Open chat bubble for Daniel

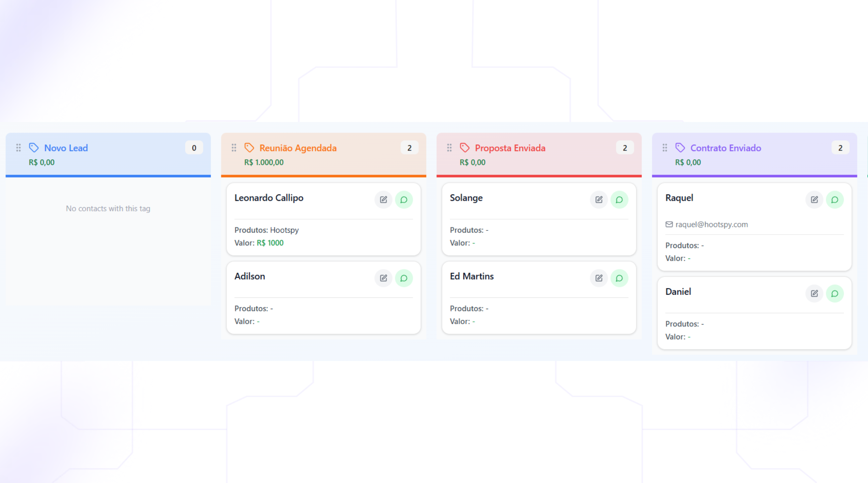tap(835, 294)
